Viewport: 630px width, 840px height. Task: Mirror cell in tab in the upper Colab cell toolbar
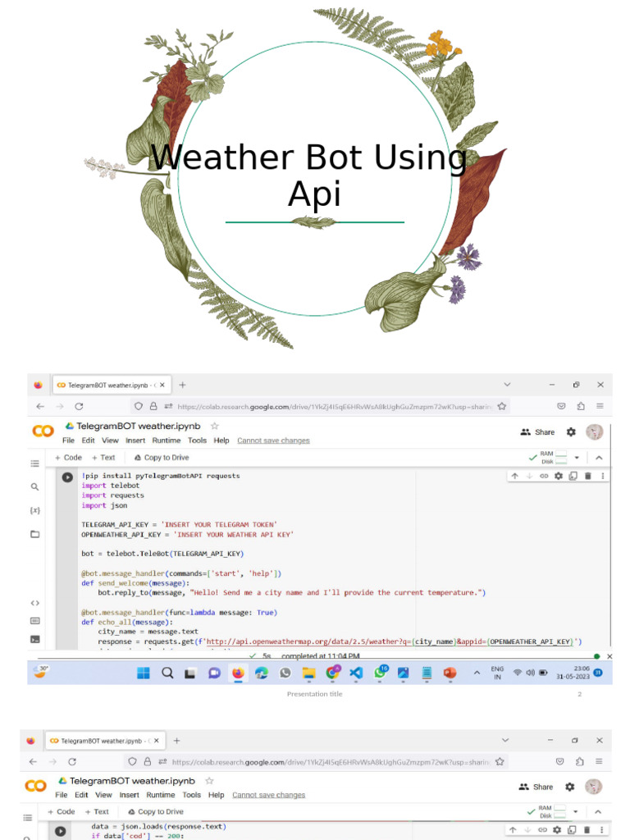573,476
